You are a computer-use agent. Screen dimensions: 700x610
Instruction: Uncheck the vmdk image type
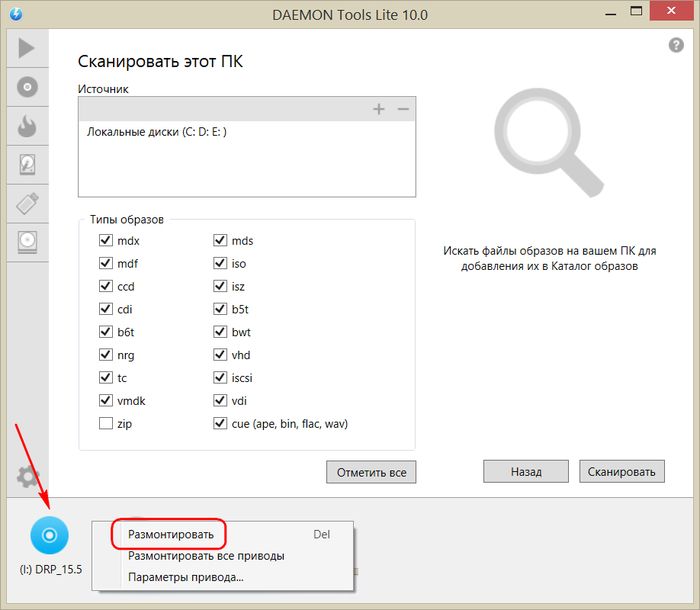(x=105, y=400)
